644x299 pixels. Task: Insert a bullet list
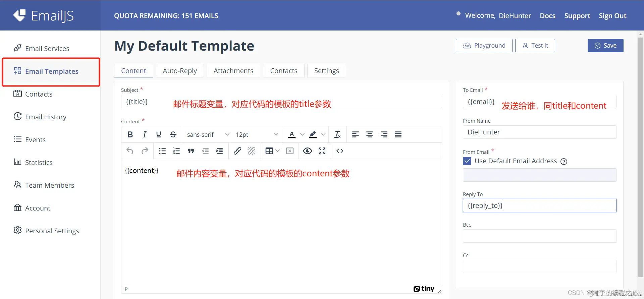tap(162, 151)
